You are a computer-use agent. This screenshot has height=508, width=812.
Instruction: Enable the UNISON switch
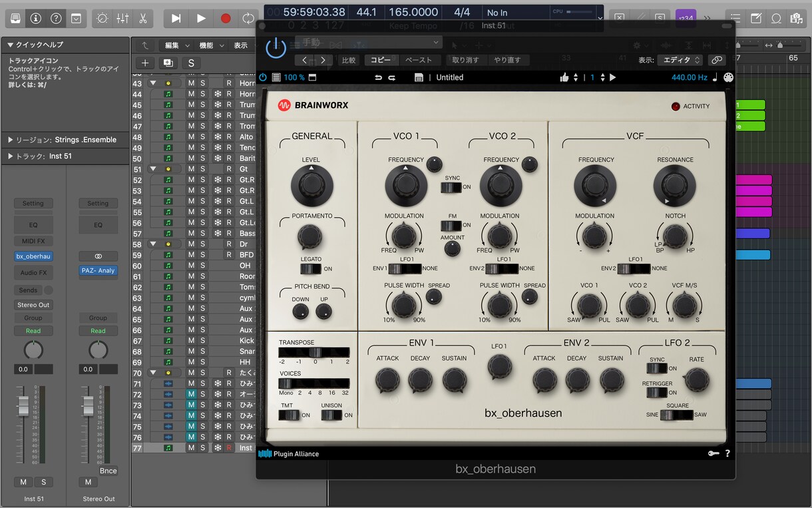pyautogui.click(x=331, y=415)
